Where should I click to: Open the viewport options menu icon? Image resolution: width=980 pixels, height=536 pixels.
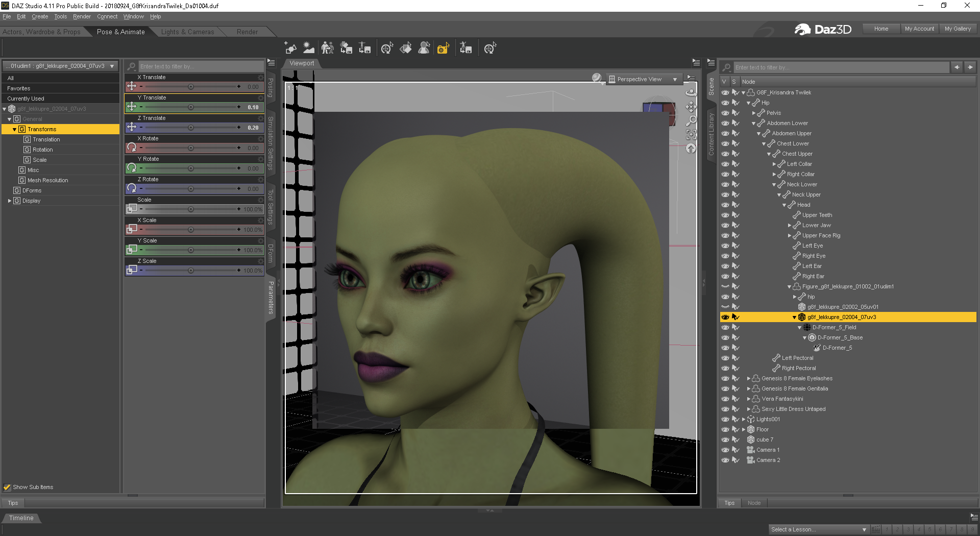[696, 62]
